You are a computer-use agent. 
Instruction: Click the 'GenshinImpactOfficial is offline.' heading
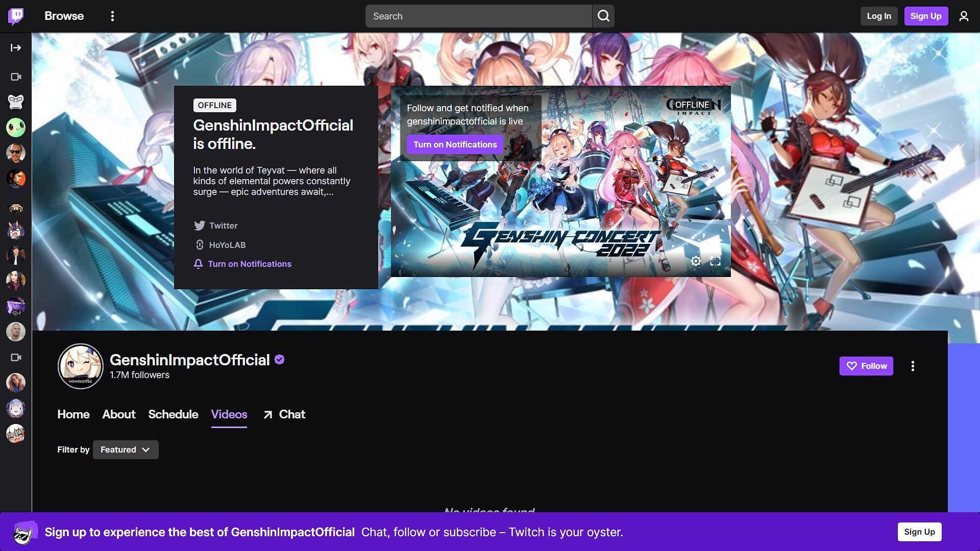click(273, 135)
